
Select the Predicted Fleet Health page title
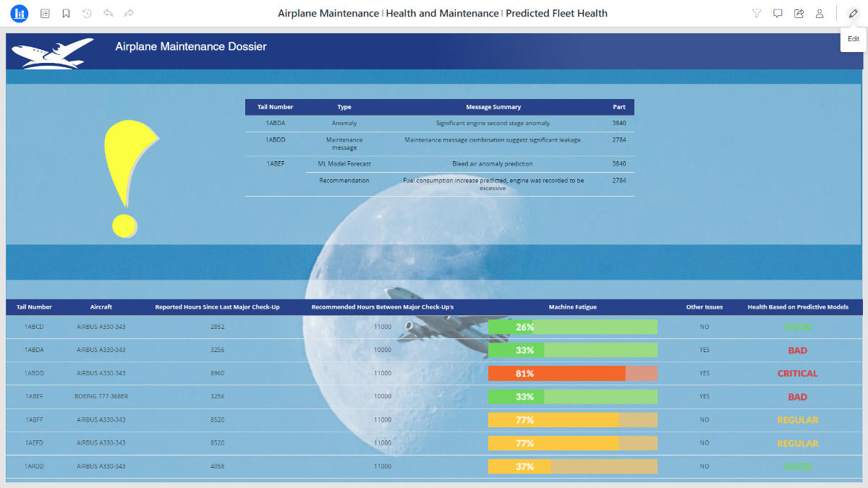[x=556, y=13]
